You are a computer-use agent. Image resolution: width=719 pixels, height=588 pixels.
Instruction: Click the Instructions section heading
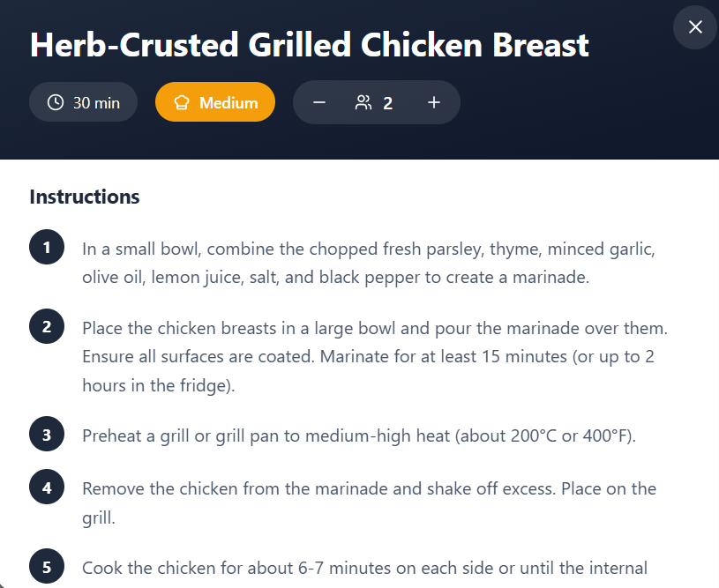coord(85,197)
